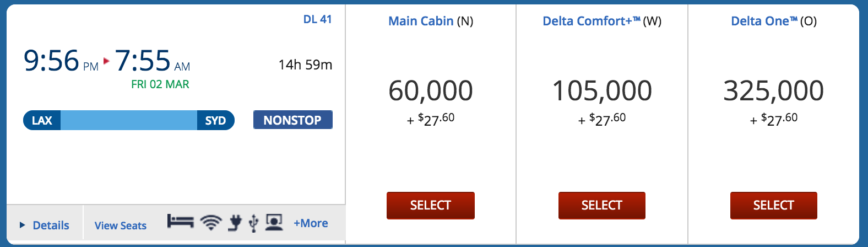Click the red arrow between flight times
Screen dimensions: 868x247
coord(106,61)
